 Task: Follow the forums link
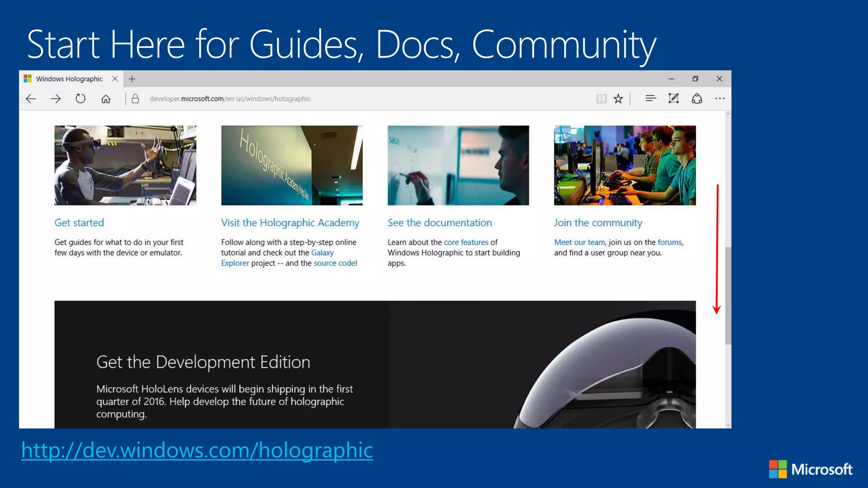[x=670, y=242]
